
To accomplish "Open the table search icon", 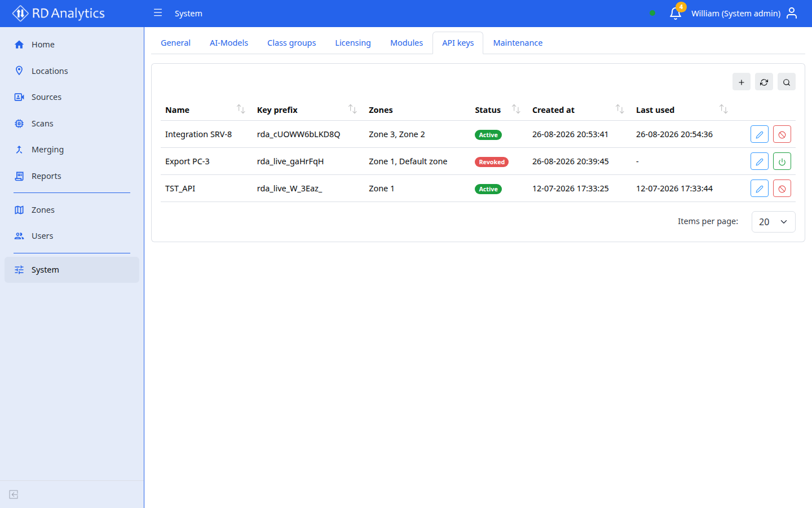I will 787,82.
